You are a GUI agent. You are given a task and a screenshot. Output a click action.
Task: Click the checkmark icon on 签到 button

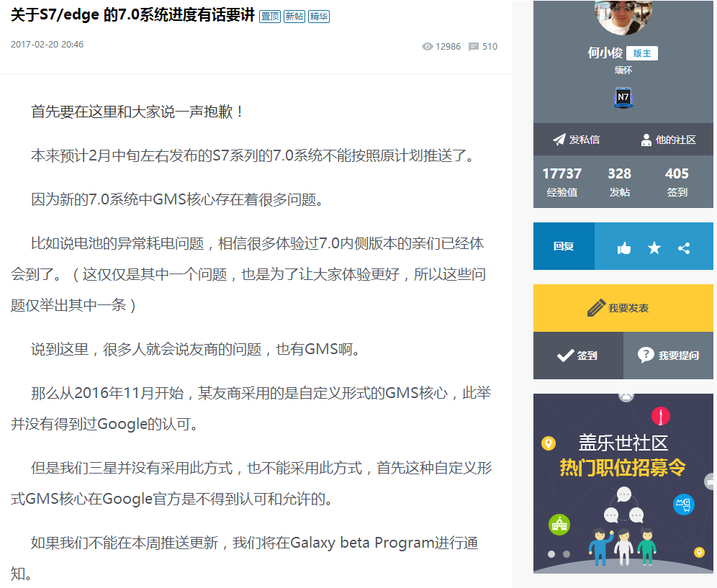(566, 356)
